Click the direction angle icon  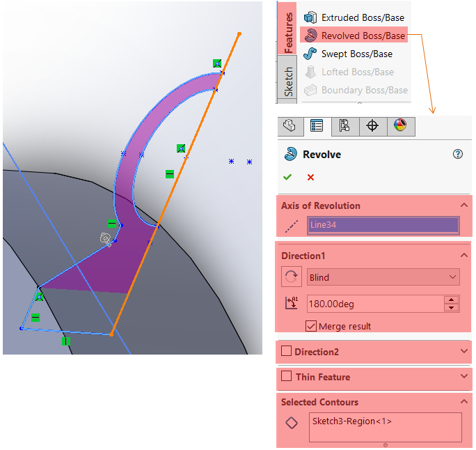coord(292,304)
